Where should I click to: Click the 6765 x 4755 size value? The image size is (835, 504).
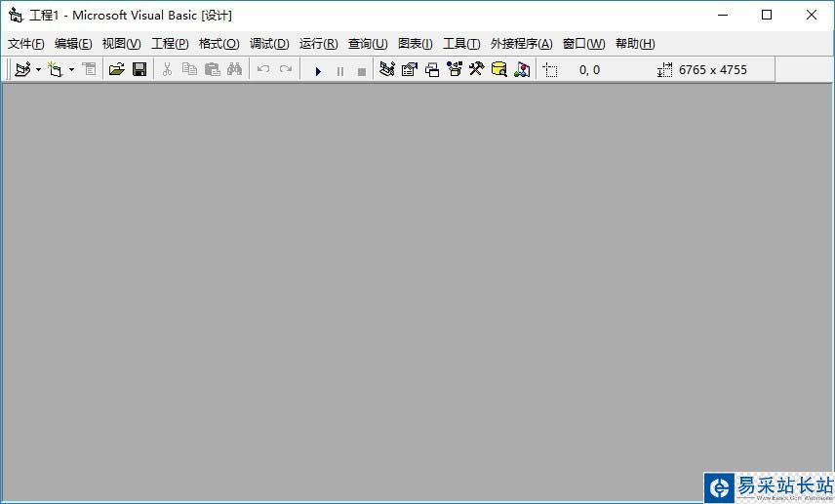(x=713, y=70)
